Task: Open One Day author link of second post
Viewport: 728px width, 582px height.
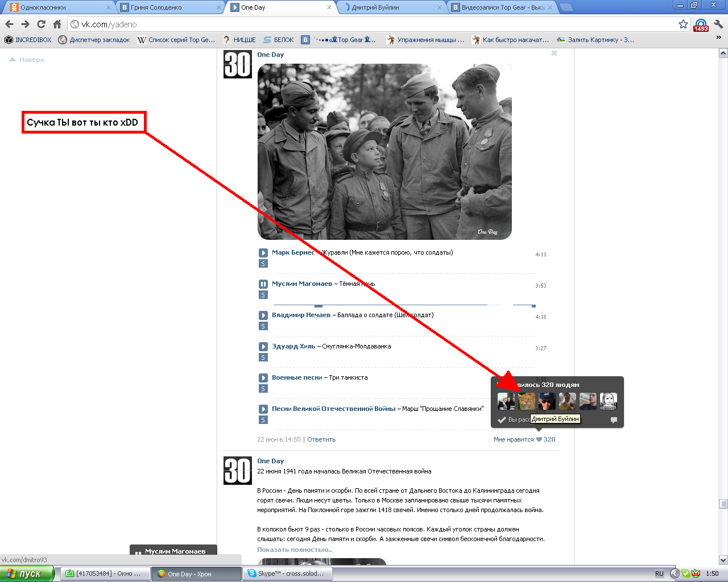Action: 270,461
